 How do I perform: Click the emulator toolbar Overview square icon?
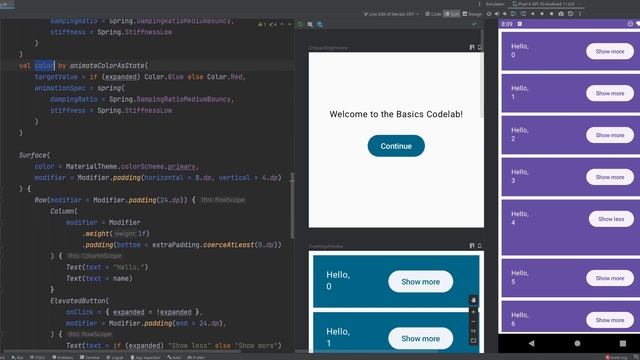pyautogui.click(x=551, y=14)
